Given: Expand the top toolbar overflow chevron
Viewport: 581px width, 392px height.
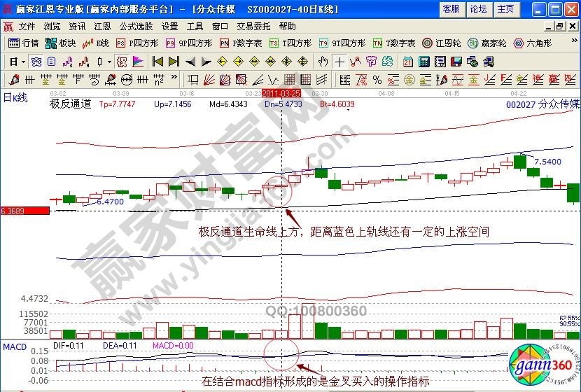Looking at the screenshot, I should point(574,41).
